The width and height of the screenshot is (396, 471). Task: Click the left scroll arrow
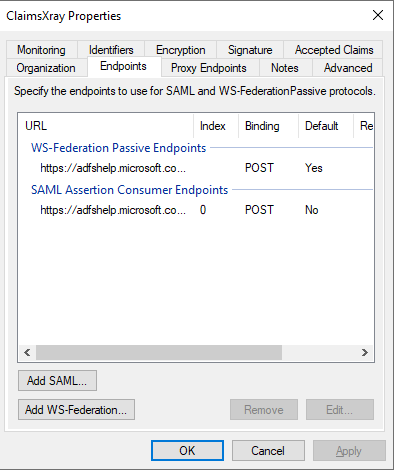click(x=27, y=352)
